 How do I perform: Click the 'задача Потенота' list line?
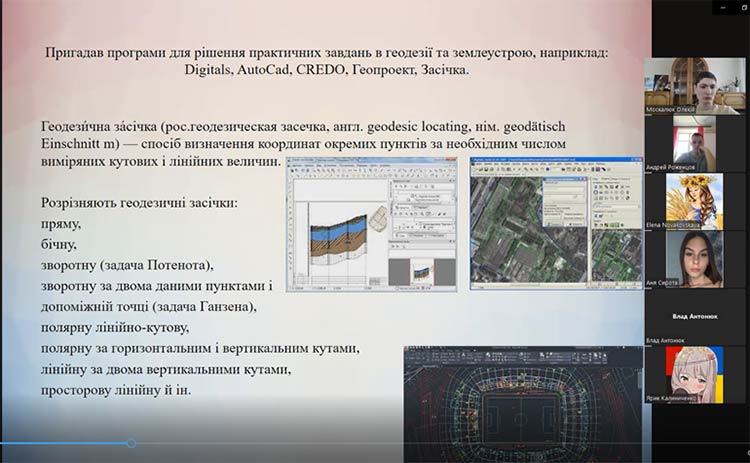tap(128, 264)
